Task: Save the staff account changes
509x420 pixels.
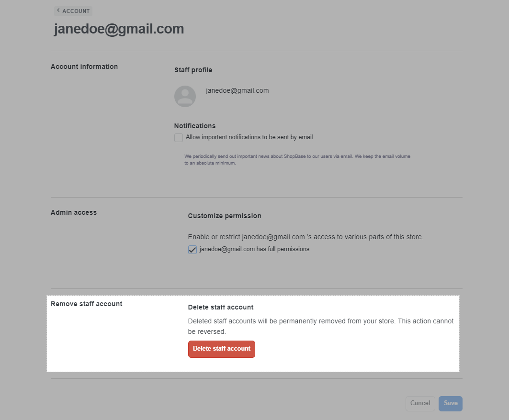Action: [x=451, y=403]
